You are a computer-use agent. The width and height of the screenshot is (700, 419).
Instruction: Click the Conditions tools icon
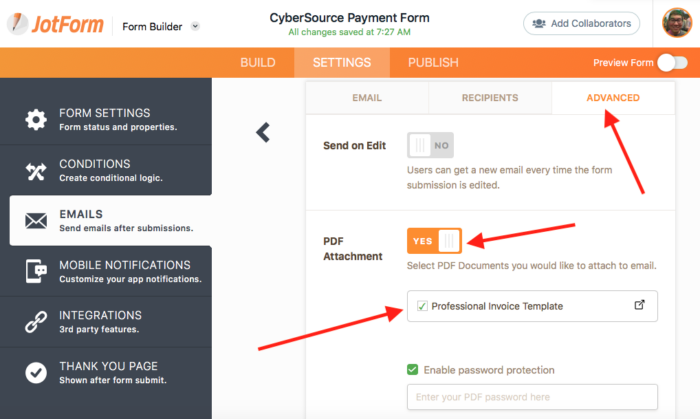36,171
